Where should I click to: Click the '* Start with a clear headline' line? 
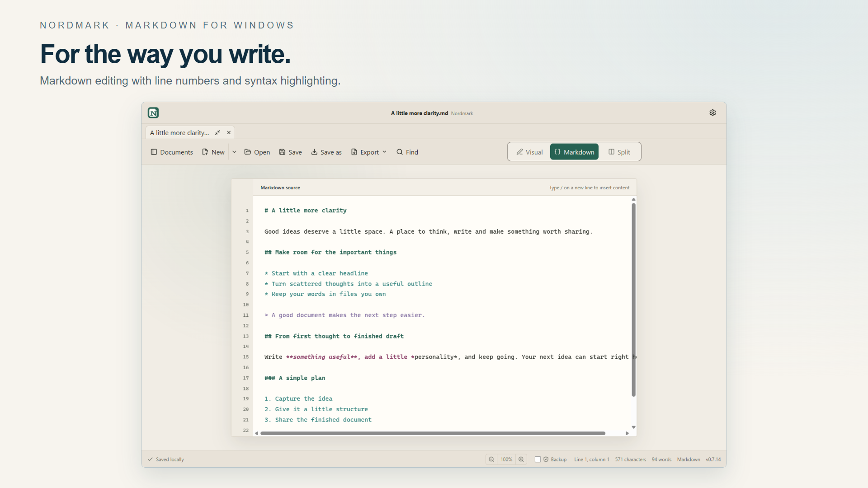click(x=316, y=273)
